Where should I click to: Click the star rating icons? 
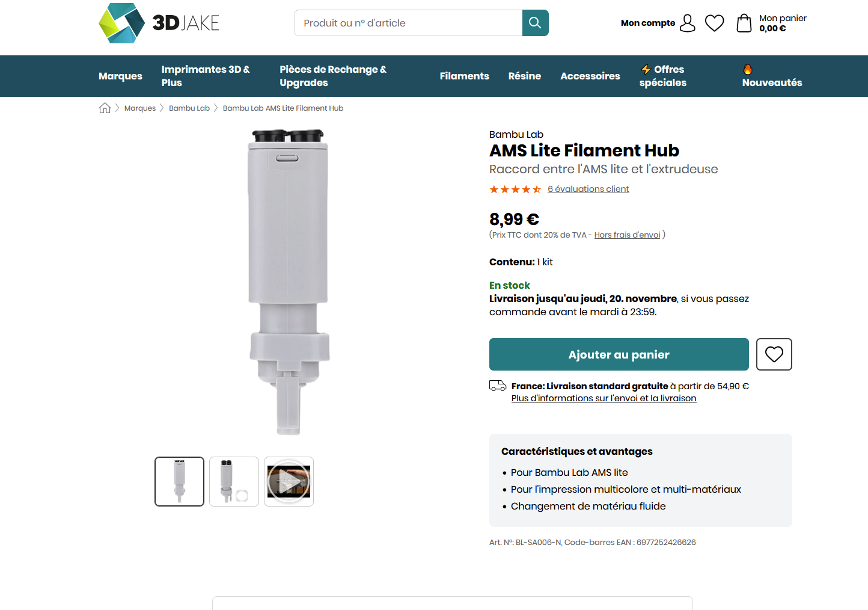(x=515, y=189)
